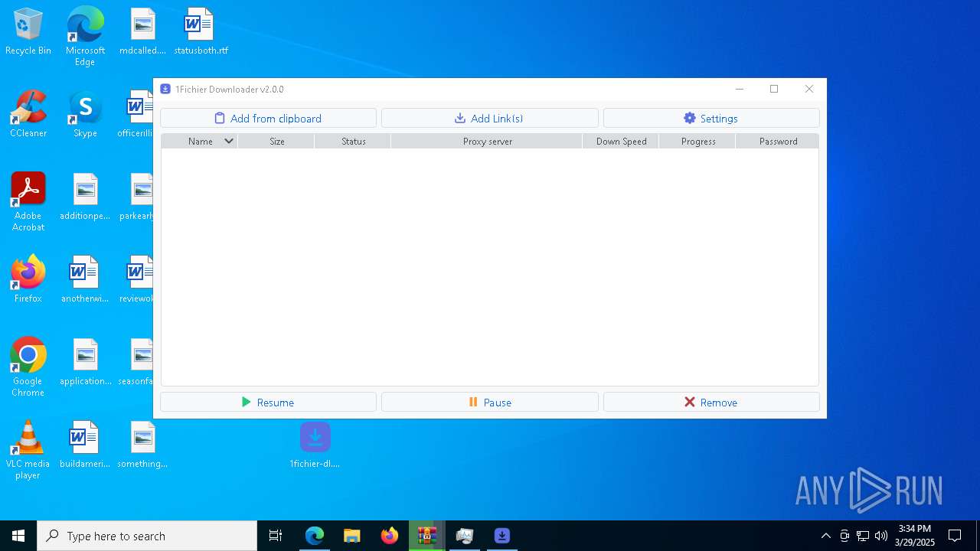Image resolution: width=980 pixels, height=551 pixels.
Task: Show hidden system tray icons
Action: [825, 536]
